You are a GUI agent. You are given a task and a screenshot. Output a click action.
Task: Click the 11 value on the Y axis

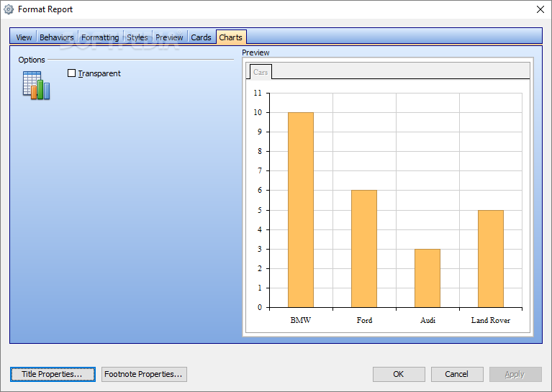pyautogui.click(x=258, y=93)
